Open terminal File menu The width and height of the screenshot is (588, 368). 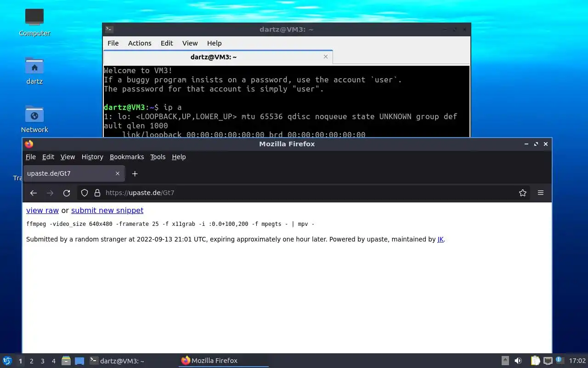pyautogui.click(x=113, y=43)
